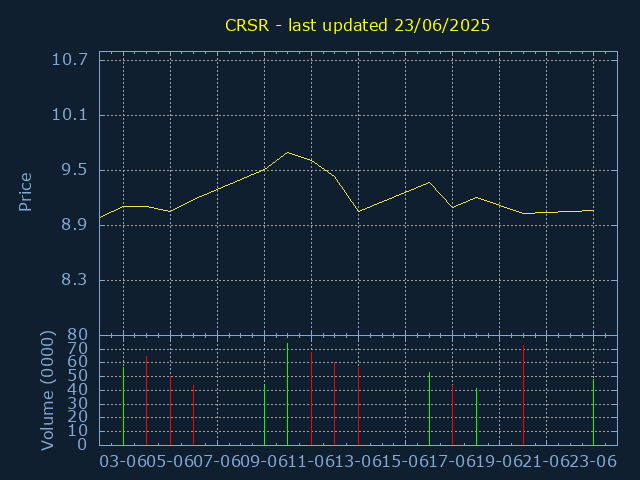The width and height of the screenshot is (640, 480).
Task: Select the red volume bar above 13-06
Action: [358, 406]
